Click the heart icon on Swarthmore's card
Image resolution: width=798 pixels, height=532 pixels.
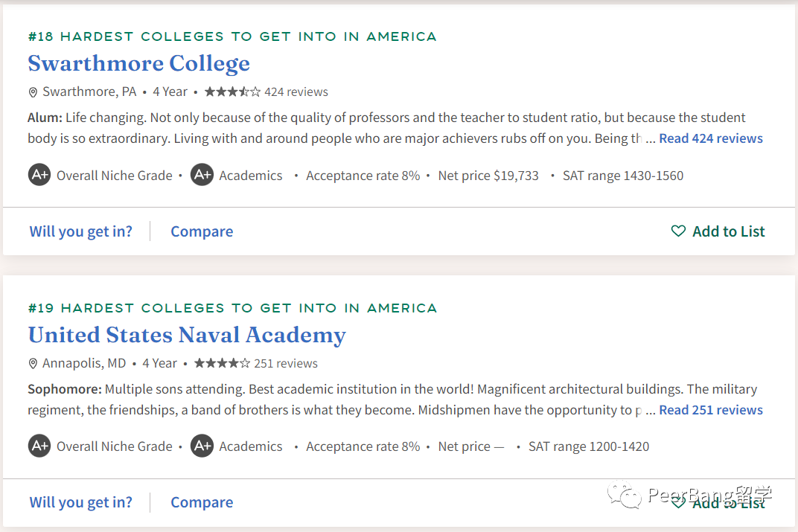tap(678, 231)
